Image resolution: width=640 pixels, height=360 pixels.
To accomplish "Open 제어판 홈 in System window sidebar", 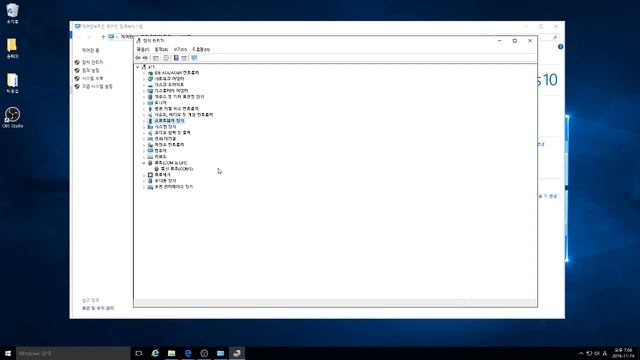I will pos(90,50).
